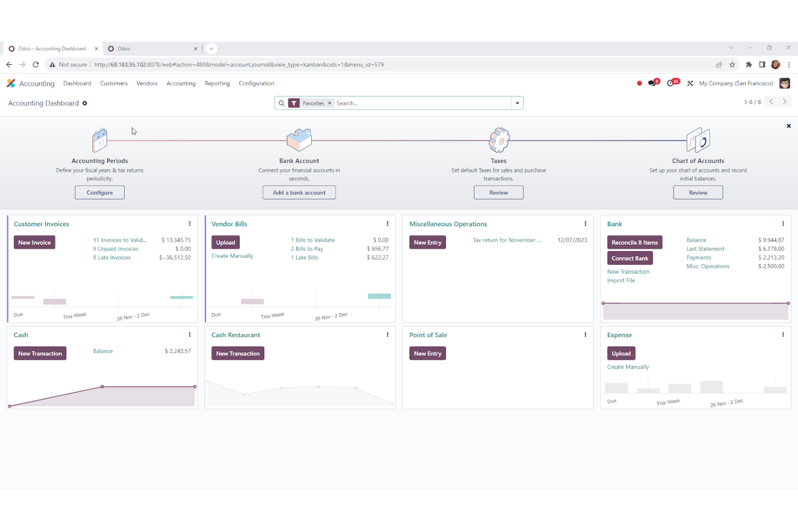This screenshot has height=532, width=798.
Task: Click the settings gear beside Accounting Dashboard title
Action: click(x=85, y=103)
